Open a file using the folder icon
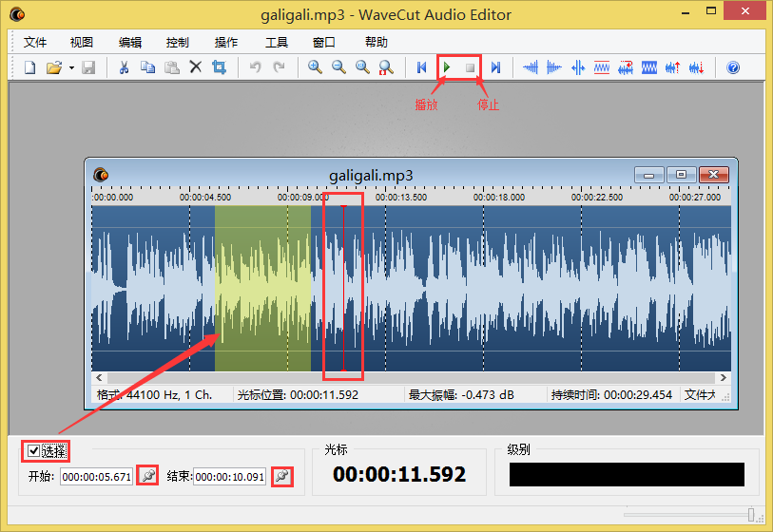Screen dimensions: 773x532 [54, 67]
